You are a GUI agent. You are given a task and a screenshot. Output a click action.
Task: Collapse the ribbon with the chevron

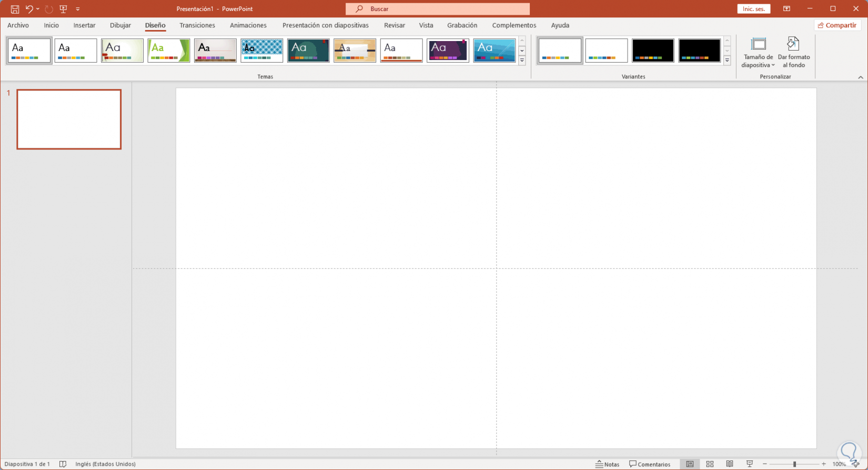coord(861,77)
